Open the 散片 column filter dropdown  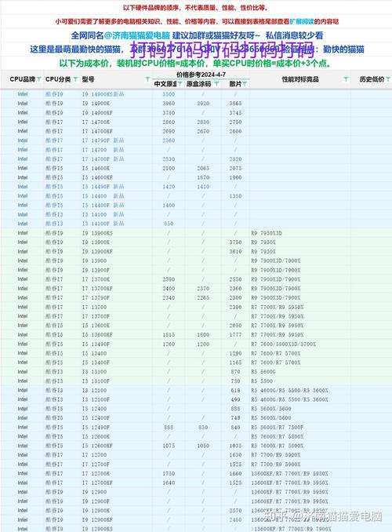click(x=245, y=84)
